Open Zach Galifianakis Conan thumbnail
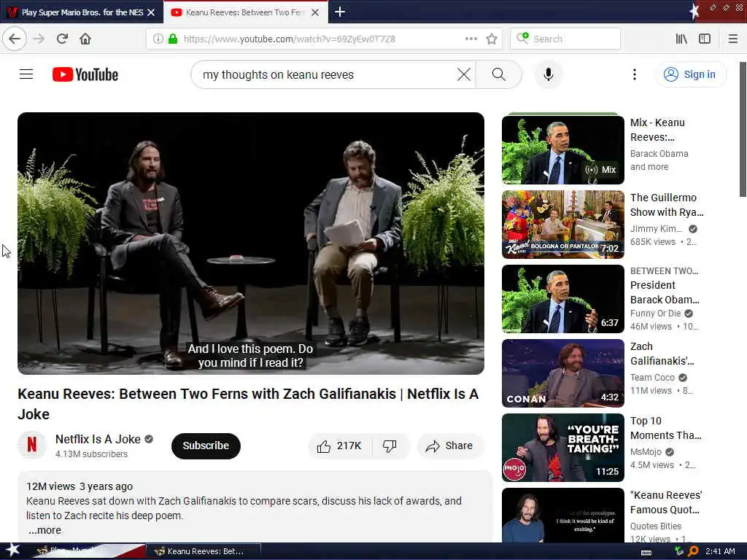 [562, 373]
